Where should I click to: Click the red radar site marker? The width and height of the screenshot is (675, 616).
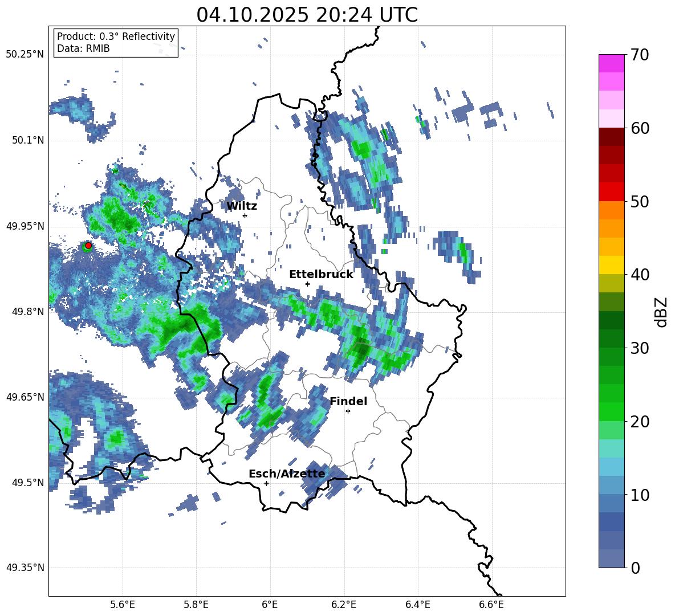pyautogui.click(x=88, y=246)
